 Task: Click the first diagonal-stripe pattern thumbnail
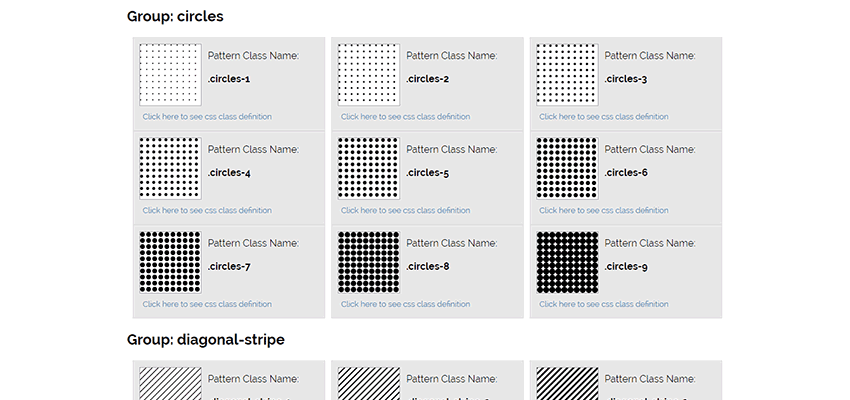click(x=170, y=383)
